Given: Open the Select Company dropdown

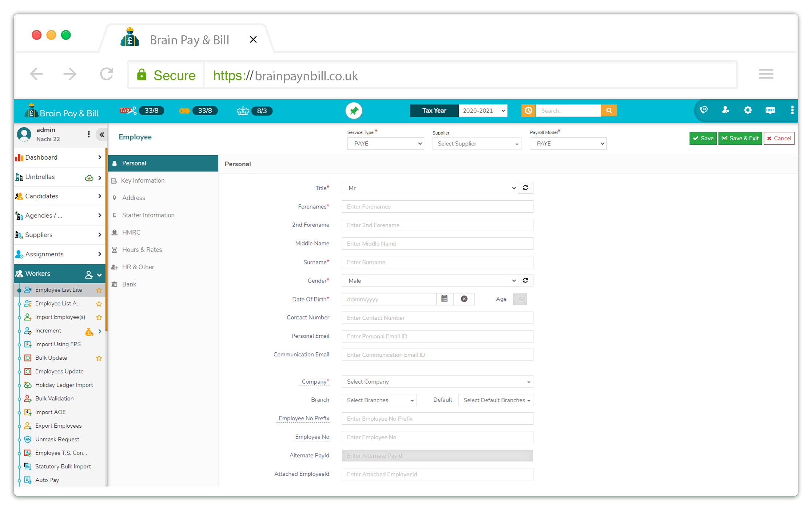Looking at the screenshot, I should click(x=437, y=382).
